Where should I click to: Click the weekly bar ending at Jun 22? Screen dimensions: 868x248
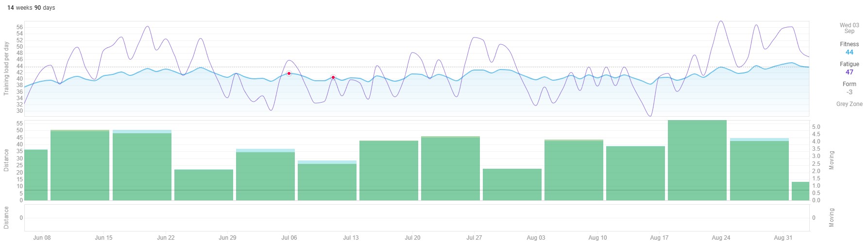point(142,165)
